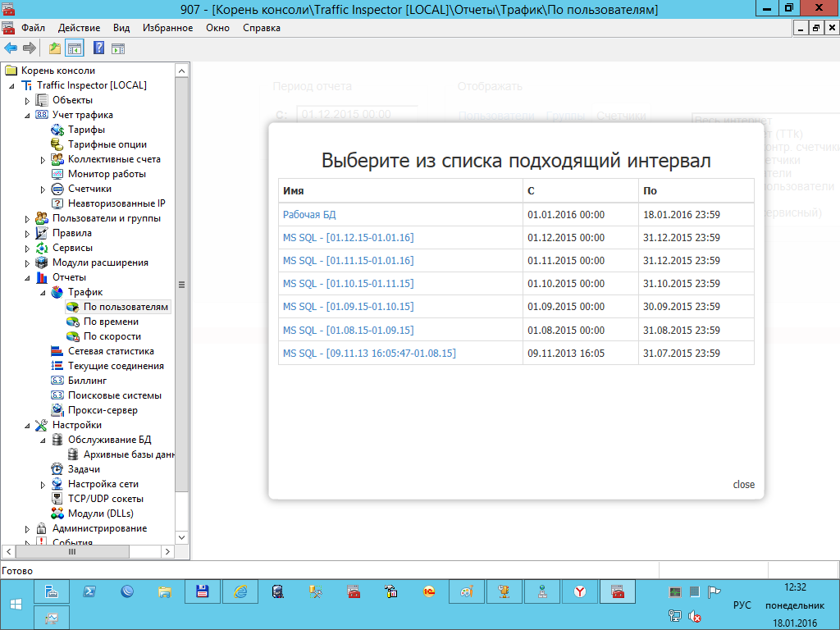The image size is (840, 630).
Task: Click the По времени report icon
Action: coord(73,322)
